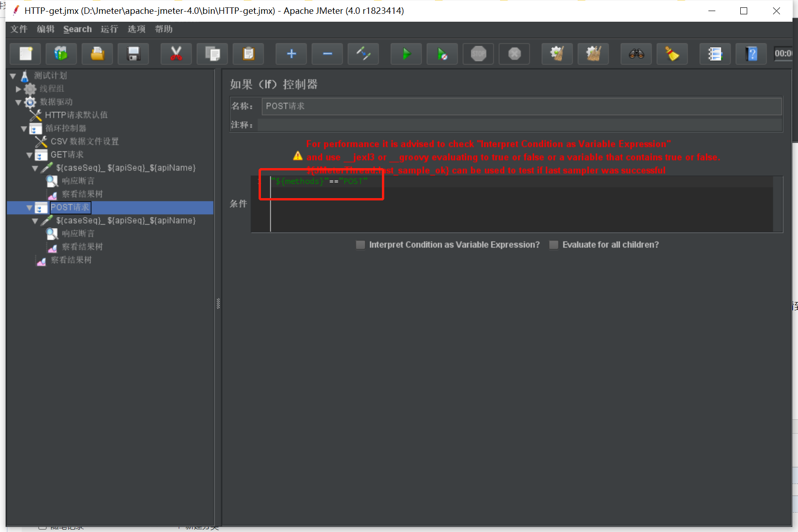
Task: Reset search with the yellow brush icon
Action: point(672,54)
